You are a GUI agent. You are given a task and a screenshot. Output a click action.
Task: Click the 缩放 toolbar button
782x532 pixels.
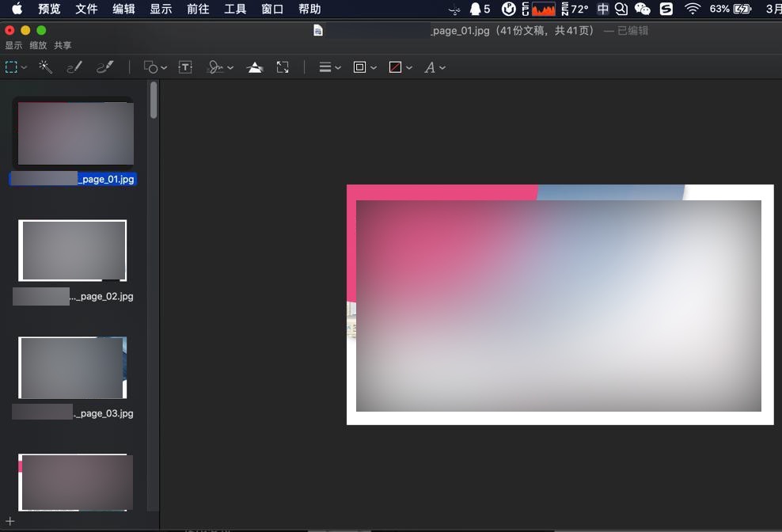[38, 45]
